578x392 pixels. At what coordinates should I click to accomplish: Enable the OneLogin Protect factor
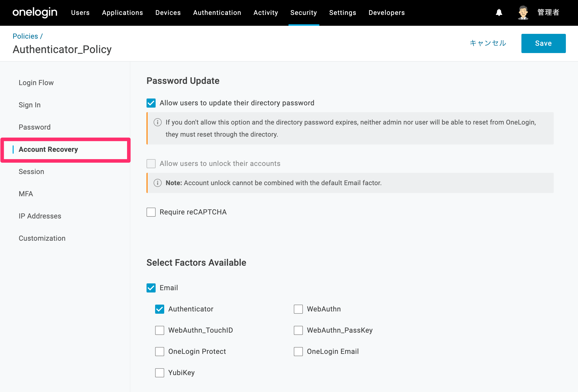[x=160, y=352]
